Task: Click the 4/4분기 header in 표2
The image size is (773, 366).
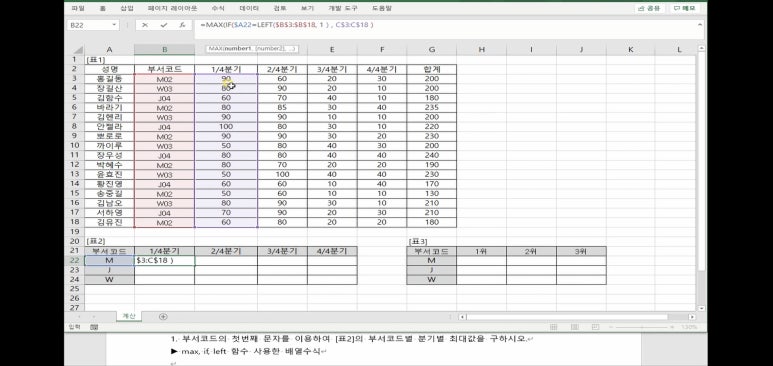Action: tap(332, 251)
